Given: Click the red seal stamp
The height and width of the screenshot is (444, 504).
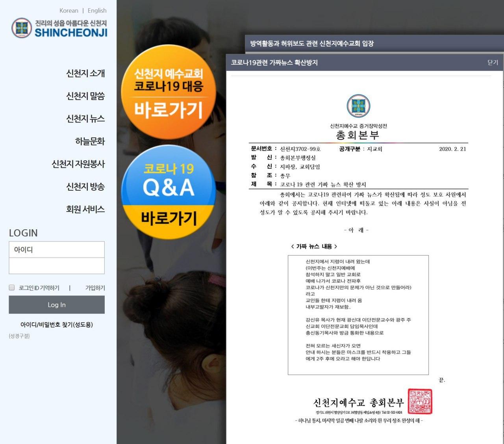Looking at the screenshot, I should point(420,401).
